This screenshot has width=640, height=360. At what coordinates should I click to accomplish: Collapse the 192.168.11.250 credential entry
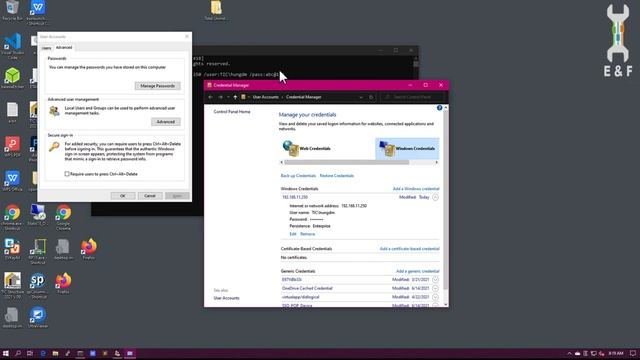(x=435, y=198)
